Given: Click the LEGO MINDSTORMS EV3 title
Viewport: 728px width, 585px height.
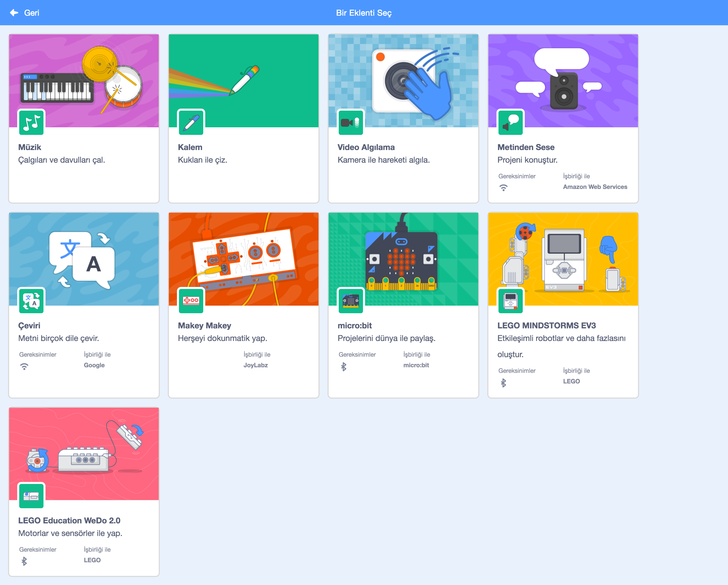Looking at the screenshot, I should (x=546, y=326).
